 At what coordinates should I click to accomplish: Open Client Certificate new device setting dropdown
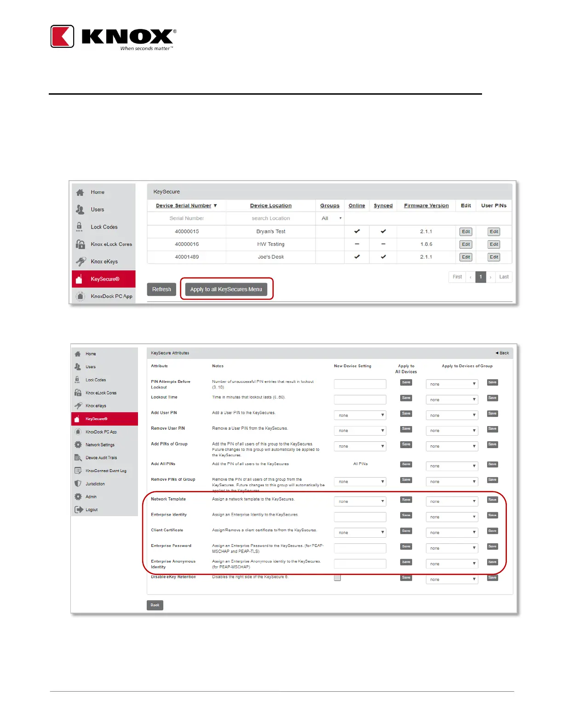coord(360,533)
